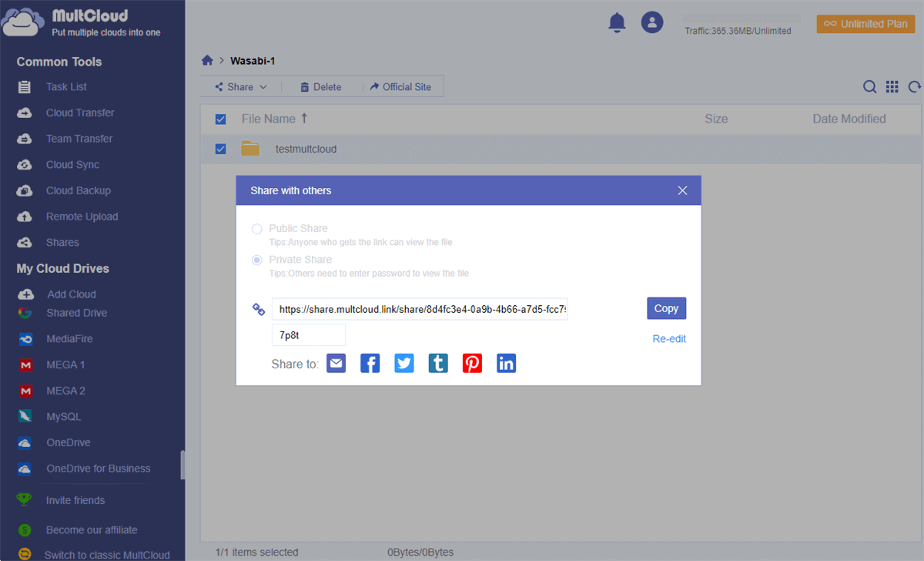Open Cloud Transfer tool
The image size is (924, 561).
click(80, 113)
